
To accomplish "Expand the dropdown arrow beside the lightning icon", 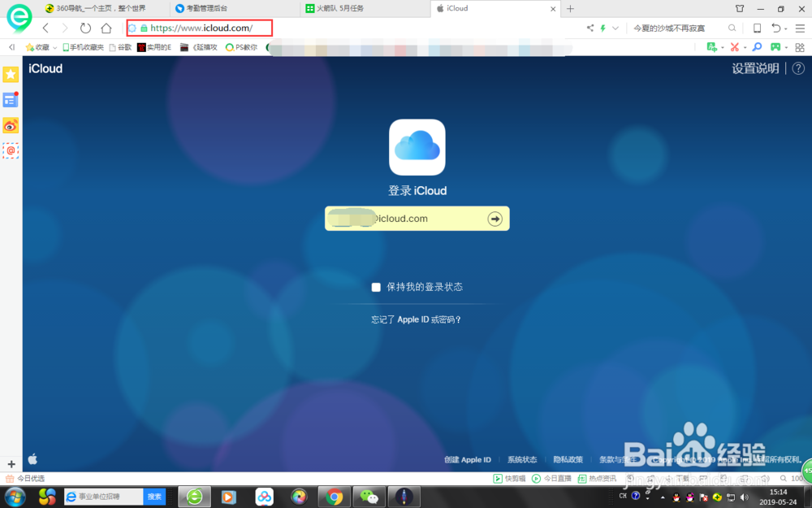I will tap(615, 28).
